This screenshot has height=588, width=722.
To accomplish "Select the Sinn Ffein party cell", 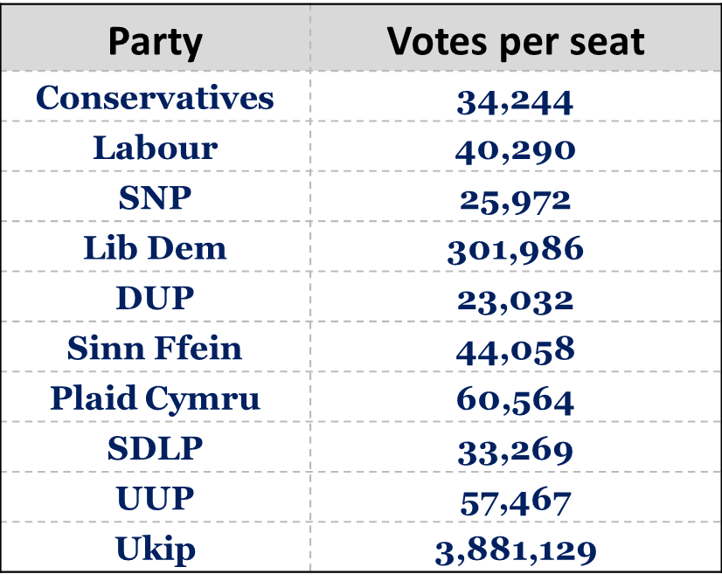I will 155,349.
